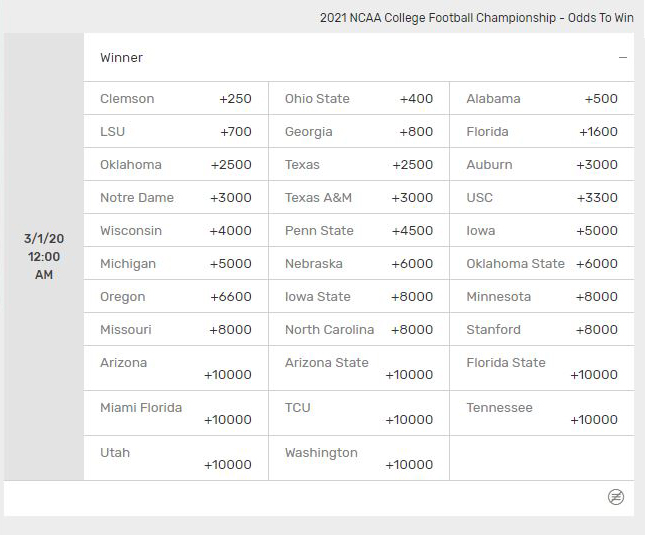
Task: Click Miami Florida +10000 odds
Action: coord(176,413)
